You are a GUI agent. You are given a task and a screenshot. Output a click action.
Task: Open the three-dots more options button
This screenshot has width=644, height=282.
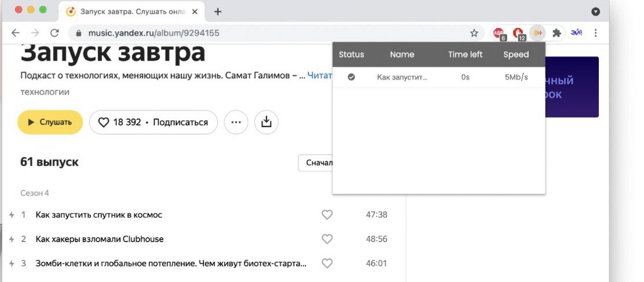click(x=236, y=122)
